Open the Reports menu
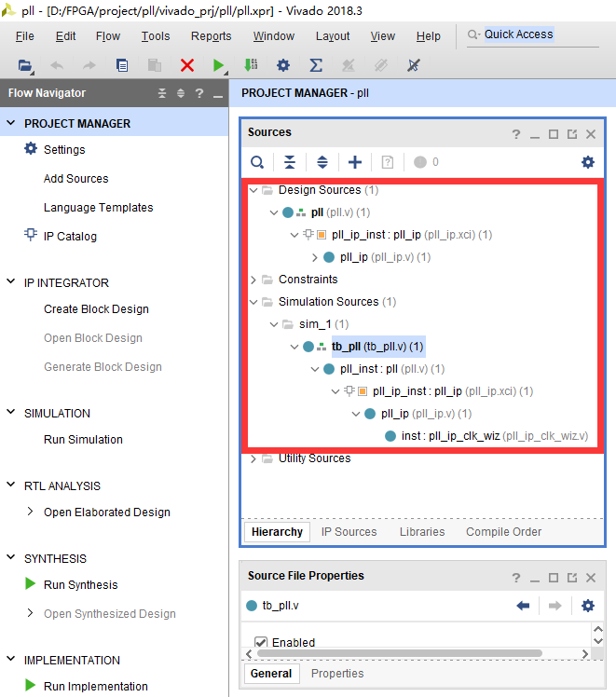Image resolution: width=616 pixels, height=697 pixels. tap(212, 36)
